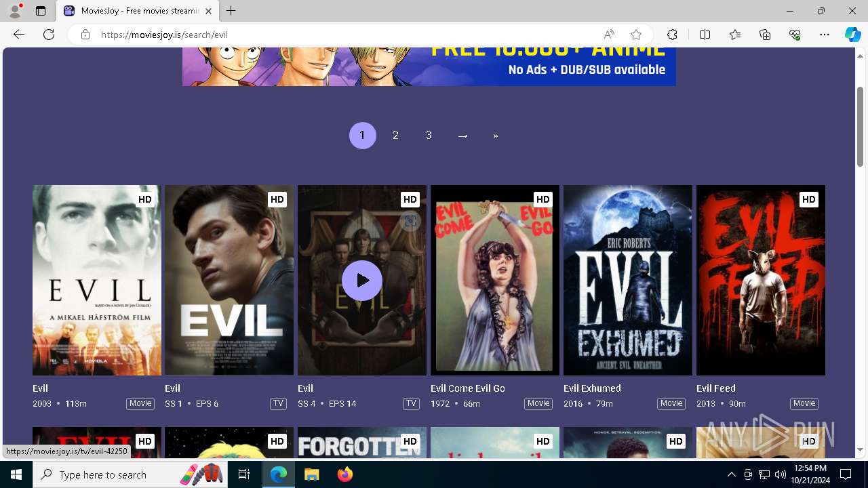Viewport: 868px width, 488px height.
Task: Click the scrollbar down arrow
Action: point(861,450)
